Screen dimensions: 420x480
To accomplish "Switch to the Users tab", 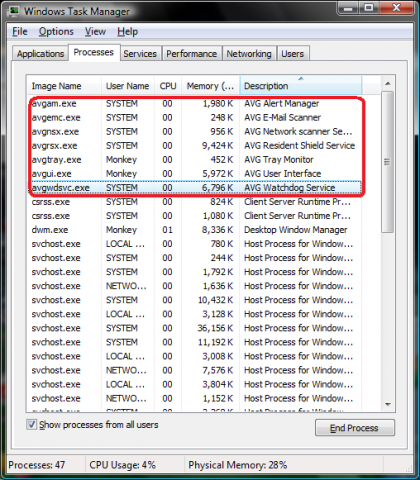I will click(293, 54).
